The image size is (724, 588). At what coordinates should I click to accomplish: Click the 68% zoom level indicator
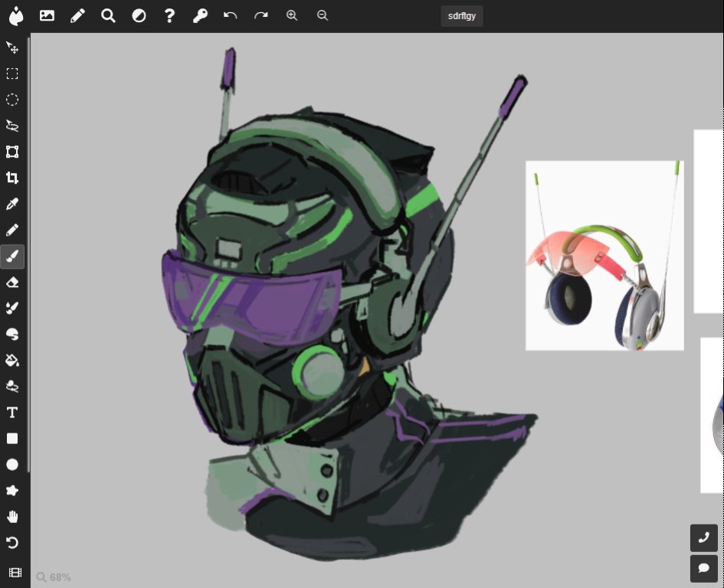pos(54,577)
